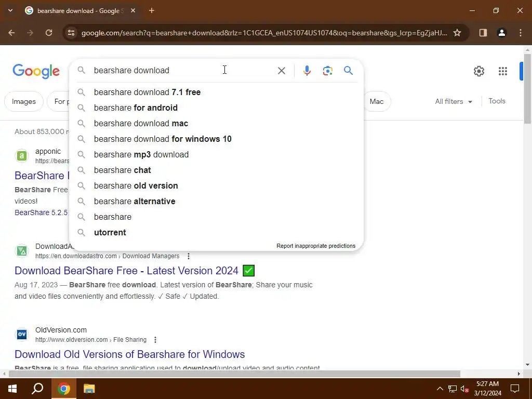532x399 pixels.
Task: View site information icon in address bar
Action: click(x=71, y=33)
